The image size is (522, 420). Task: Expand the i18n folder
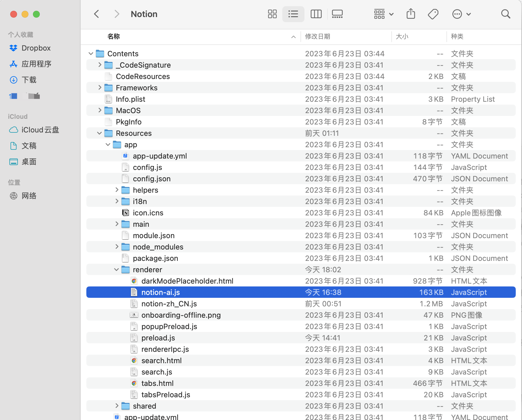pos(116,201)
